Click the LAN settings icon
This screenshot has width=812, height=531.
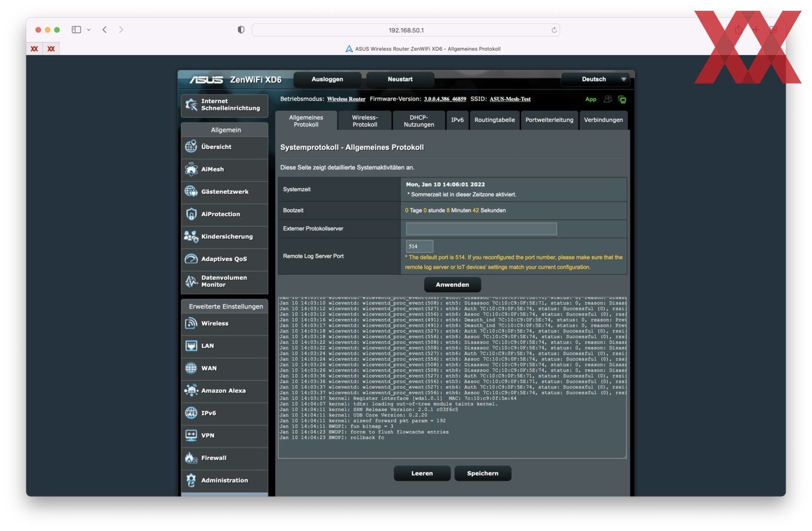[x=191, y=345]
